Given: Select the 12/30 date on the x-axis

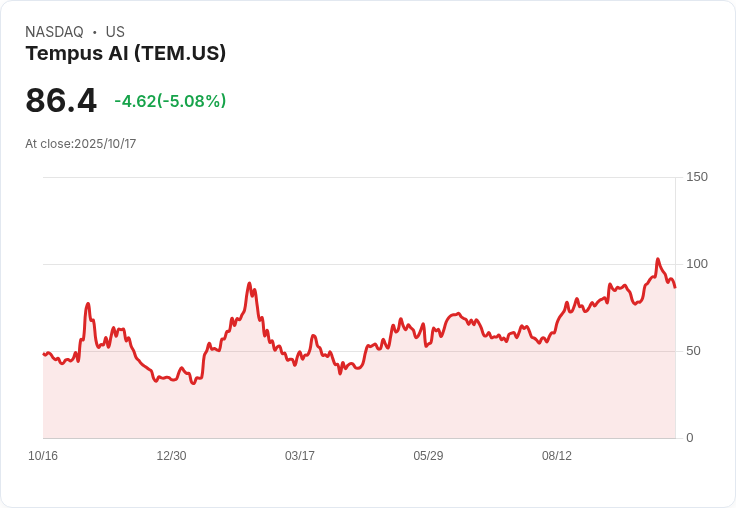Looking at the screenshot, I should [x=171, y=456].
